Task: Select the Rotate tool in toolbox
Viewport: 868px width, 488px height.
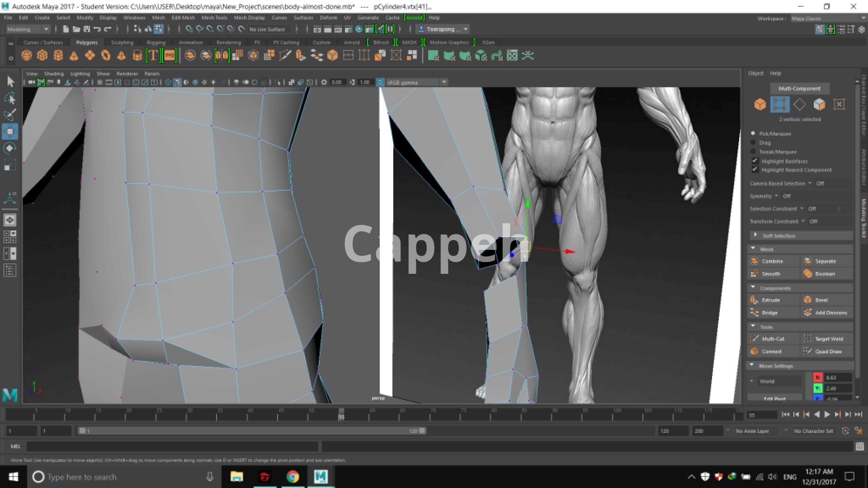Action: (9, 148)
